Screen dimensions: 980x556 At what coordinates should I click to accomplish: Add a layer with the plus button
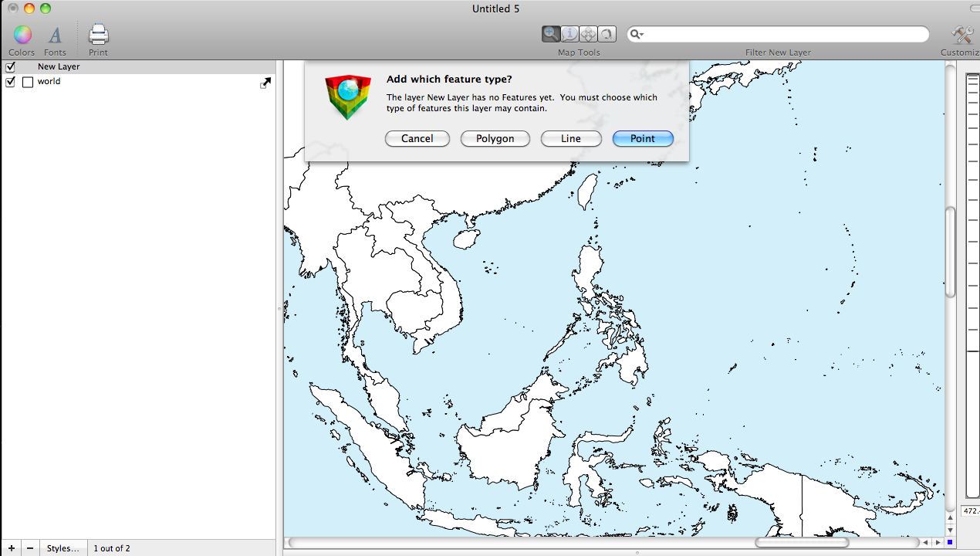pos(11,548)
